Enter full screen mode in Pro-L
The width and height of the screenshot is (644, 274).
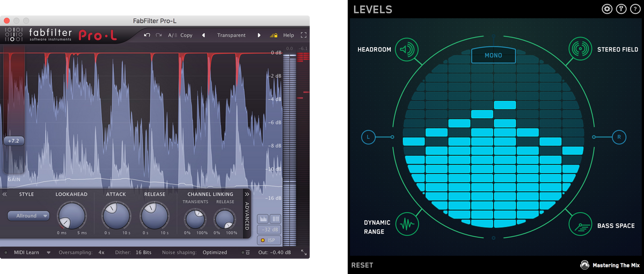[303, 35]
